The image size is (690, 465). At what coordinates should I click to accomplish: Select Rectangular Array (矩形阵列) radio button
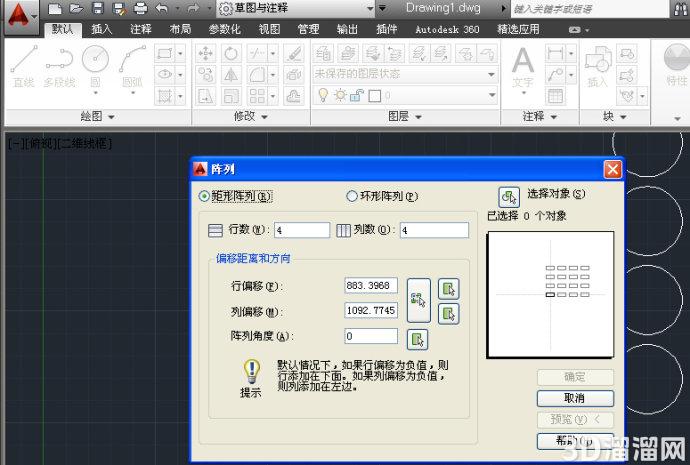pyautogui.click(x=204, y=196)
